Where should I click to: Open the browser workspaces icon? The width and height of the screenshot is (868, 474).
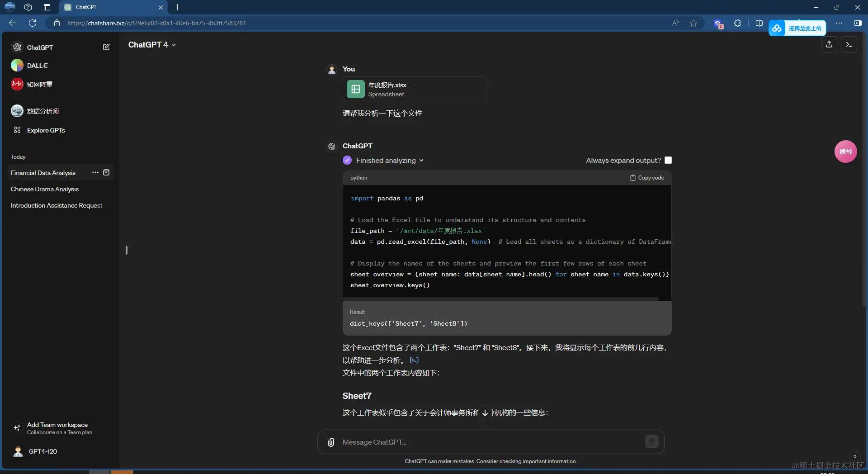pos(28,7)
